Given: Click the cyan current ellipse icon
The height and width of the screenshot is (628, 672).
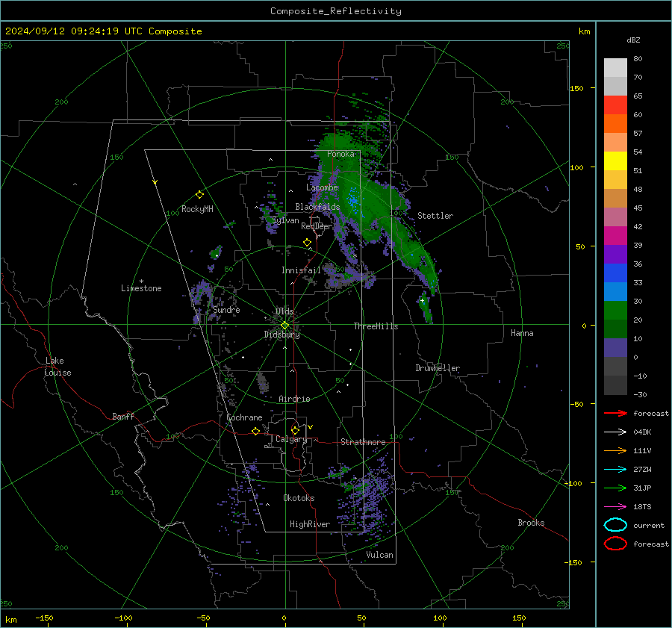Looking at the screenshot, I should [615, 525].
